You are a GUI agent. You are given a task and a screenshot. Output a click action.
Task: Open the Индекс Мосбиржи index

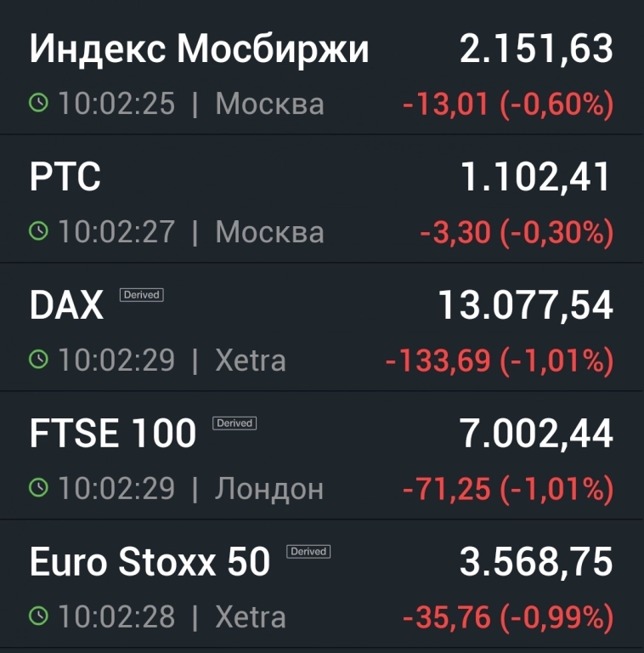200,49
